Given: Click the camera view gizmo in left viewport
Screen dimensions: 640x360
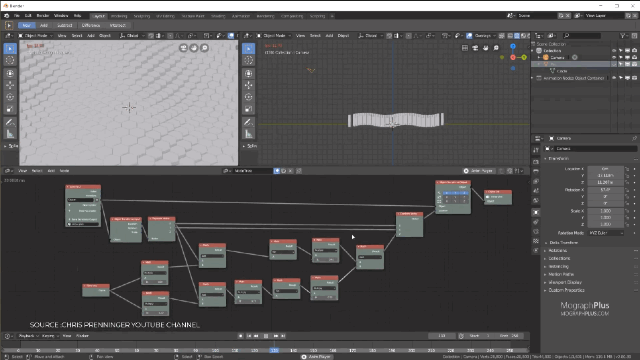Looking at the screenshot, I should pos(183,48).
